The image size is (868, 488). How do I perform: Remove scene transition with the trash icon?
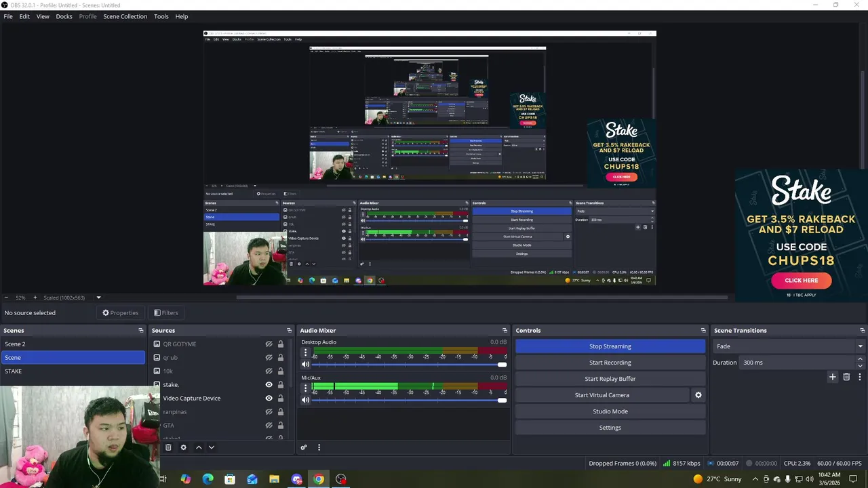(846, 377)
